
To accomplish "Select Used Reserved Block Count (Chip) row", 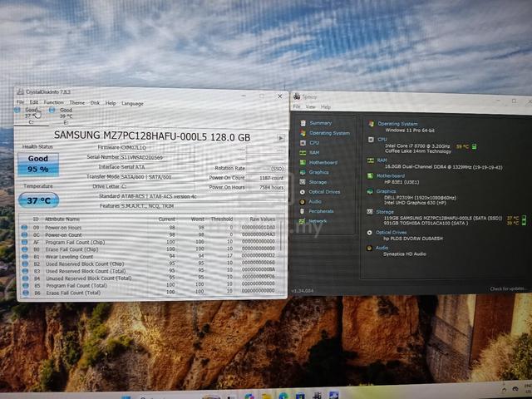I will coord(150,264).
